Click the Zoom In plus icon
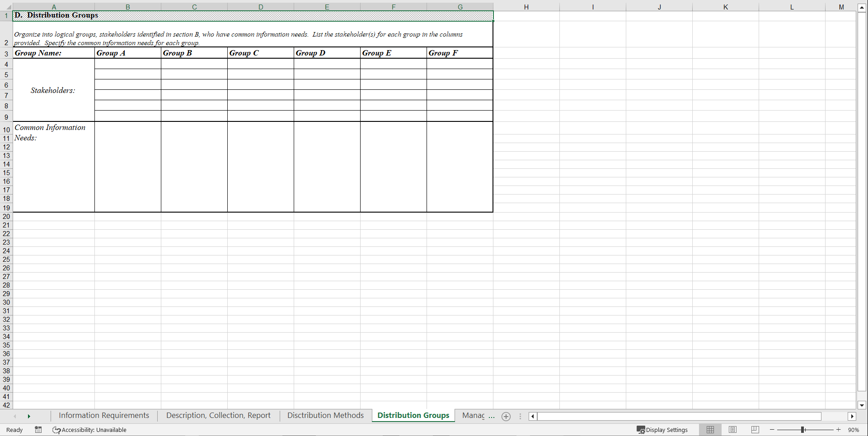Image resolution: width=868 pixels, height=436 pixels. coord(839,430)
